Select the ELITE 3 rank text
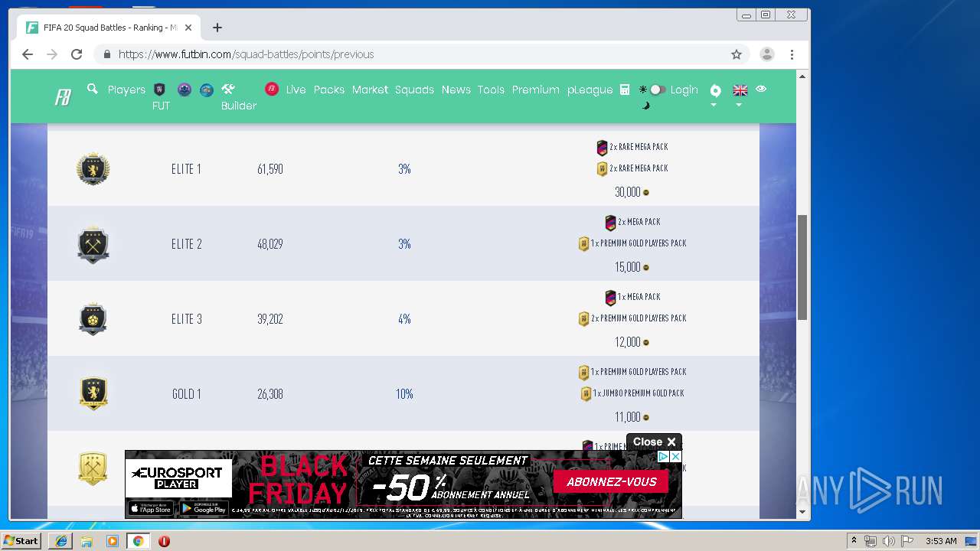 pos(187,319)
